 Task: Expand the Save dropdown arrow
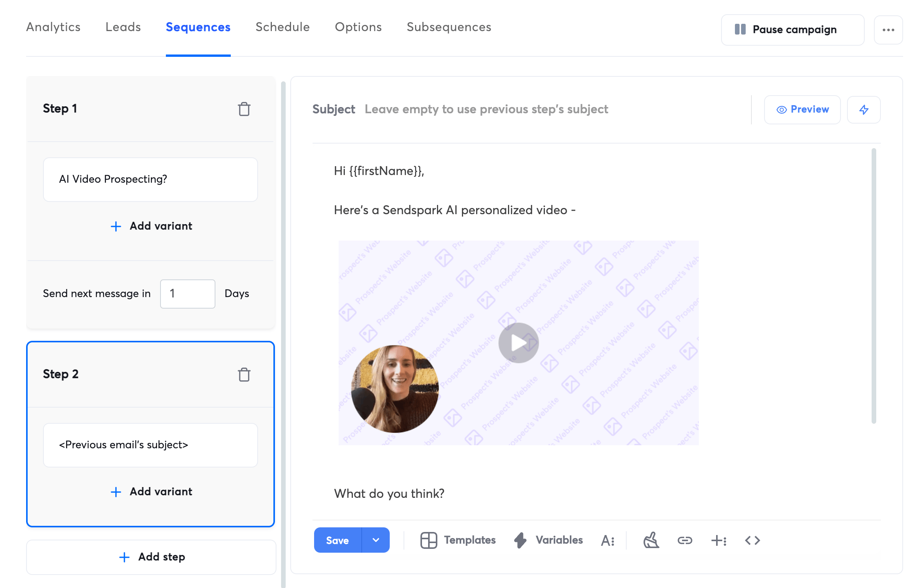(x=376, y=540)
